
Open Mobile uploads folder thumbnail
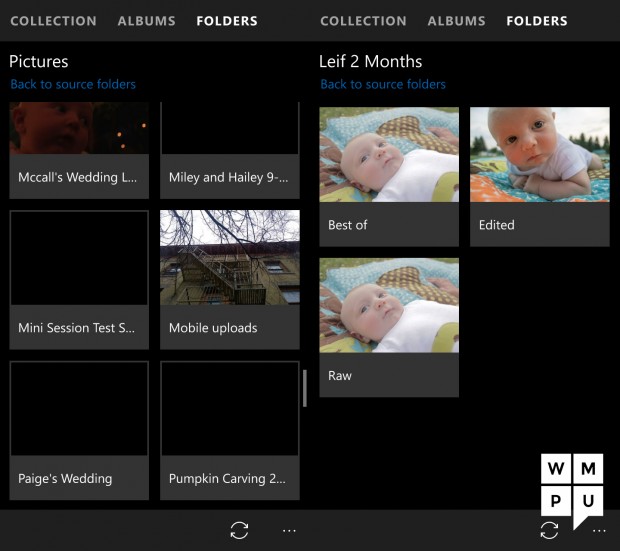pos(230,258)
